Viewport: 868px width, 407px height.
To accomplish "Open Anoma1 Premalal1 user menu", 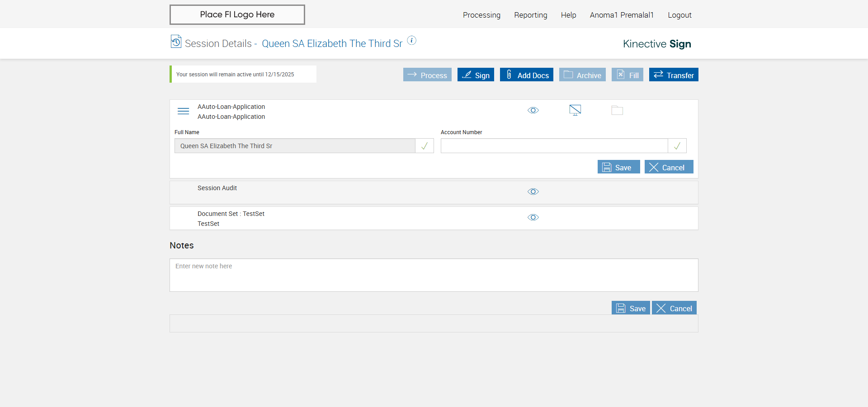I will (622, 15).
